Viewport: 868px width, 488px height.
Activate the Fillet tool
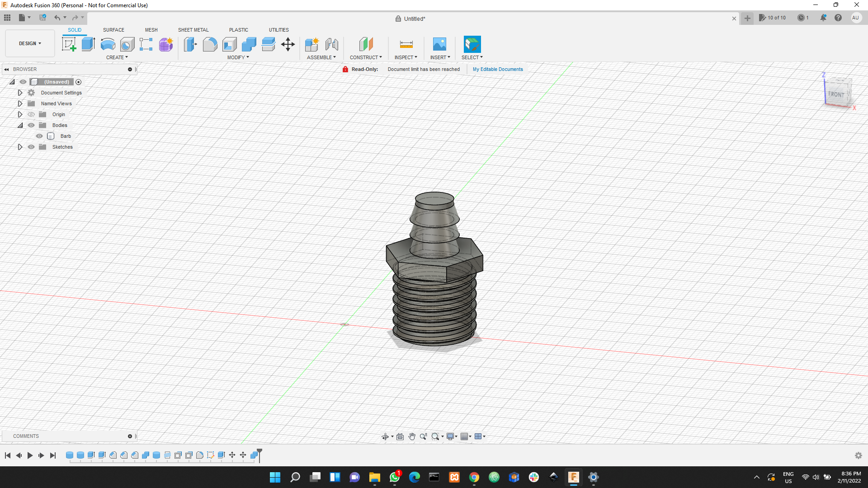tap(210, 44)
